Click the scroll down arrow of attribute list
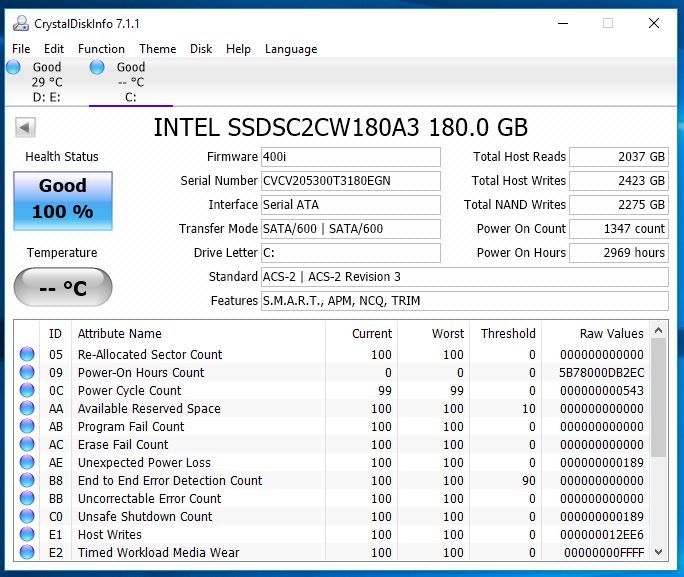The width and height of the screenshot is (684, 577). [659, 552]
